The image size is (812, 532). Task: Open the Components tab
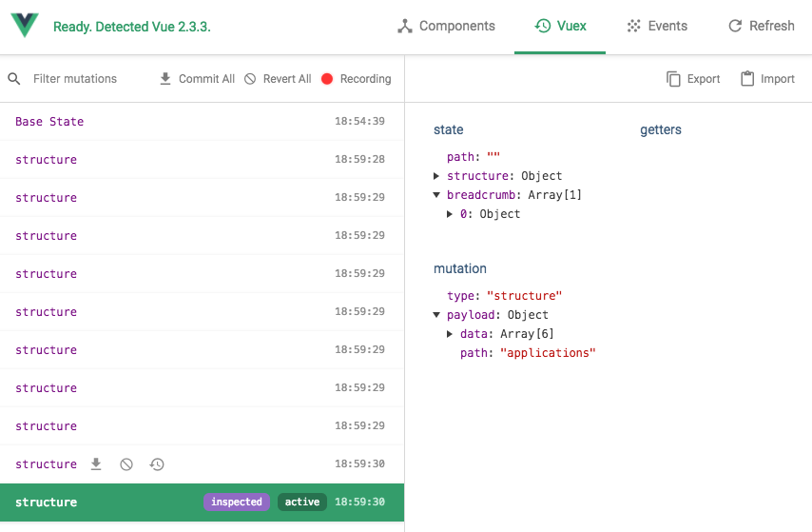click(446, 26)
